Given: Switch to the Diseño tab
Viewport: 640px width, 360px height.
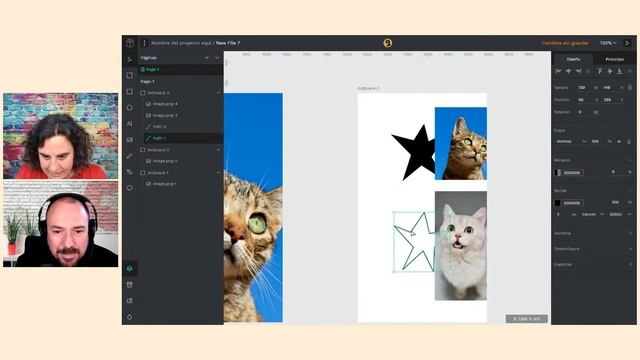Looking at the screenshot, I should (x=573, y=59).
